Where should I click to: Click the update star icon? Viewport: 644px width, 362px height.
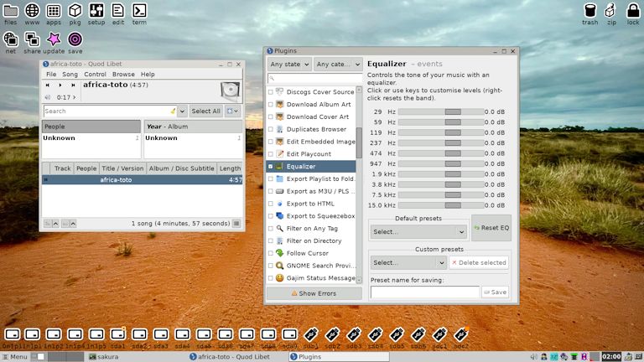tap(54, 39)
